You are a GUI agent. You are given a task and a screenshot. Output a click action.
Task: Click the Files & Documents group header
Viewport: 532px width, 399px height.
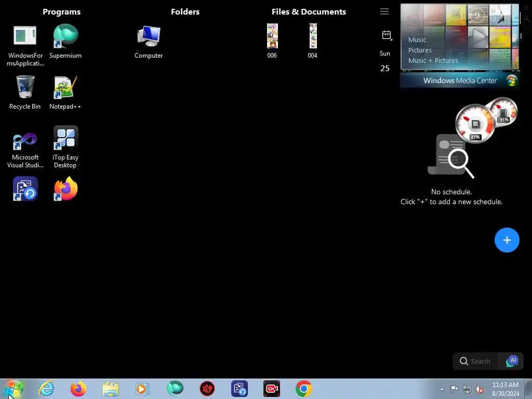pos(309,12)
